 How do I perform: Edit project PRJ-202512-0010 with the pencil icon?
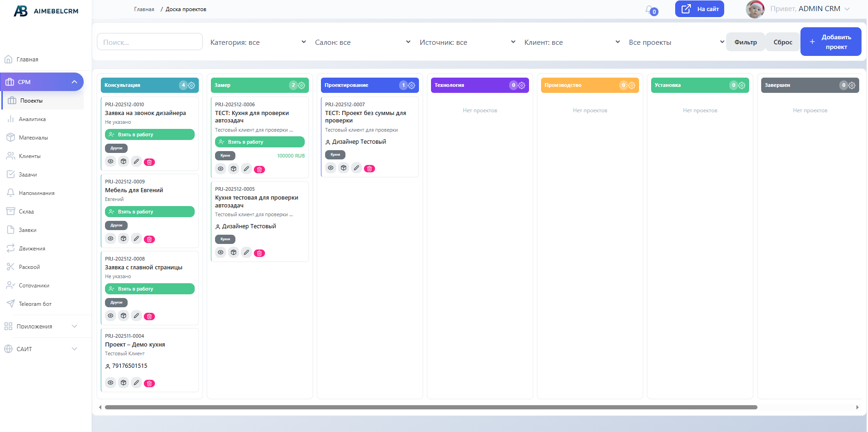click(x=136, y=162)
